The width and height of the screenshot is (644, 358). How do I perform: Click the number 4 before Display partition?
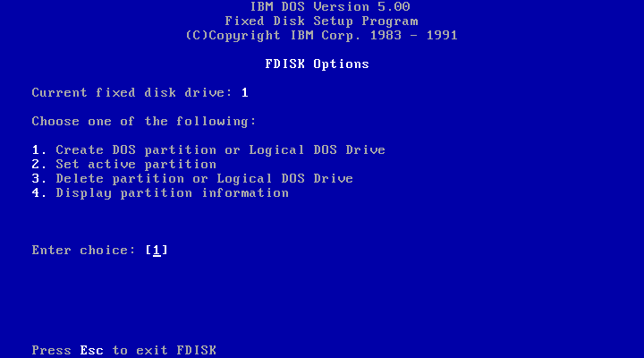[36, 193]
